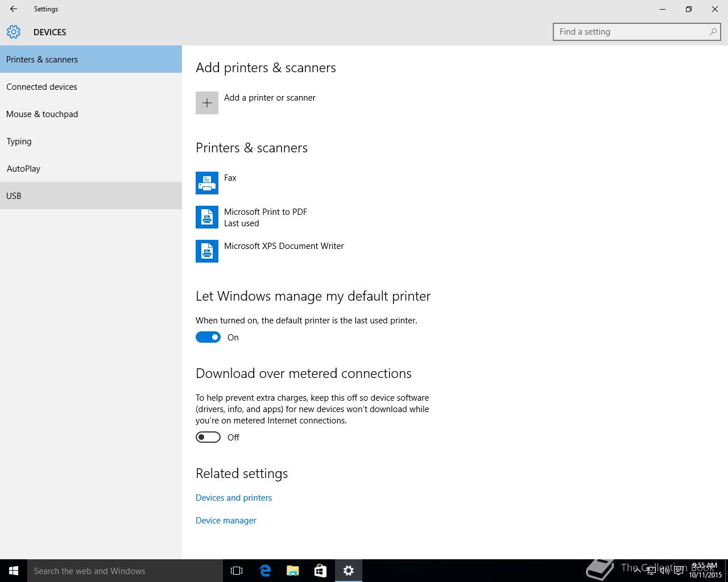Click the search magnifier in Find a setting
The width and height of the screenshot is (728, 582).
(x=713, y=32)
